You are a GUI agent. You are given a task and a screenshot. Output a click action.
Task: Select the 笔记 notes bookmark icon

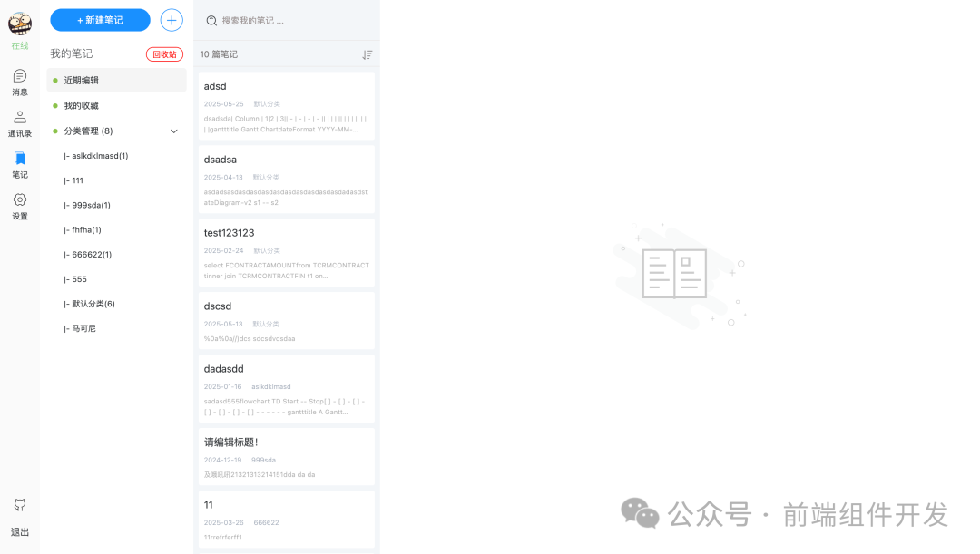pos(20,158)
